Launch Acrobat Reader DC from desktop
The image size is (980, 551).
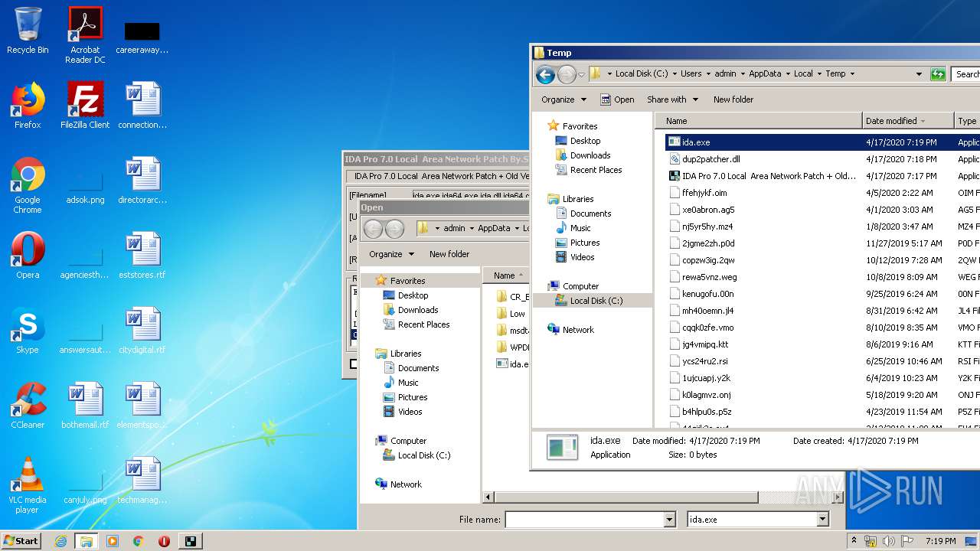[85, 35]
